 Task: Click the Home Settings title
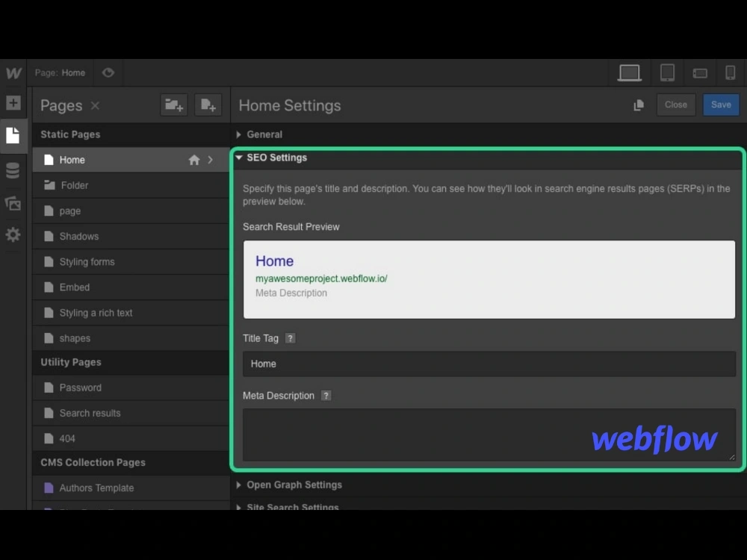coord(290,105)
